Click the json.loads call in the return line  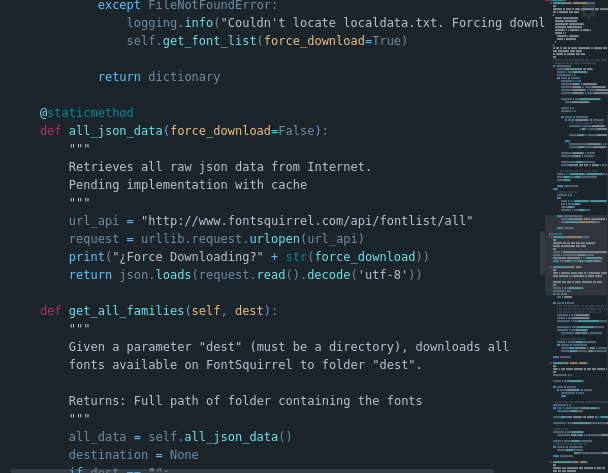pos(155,275)
